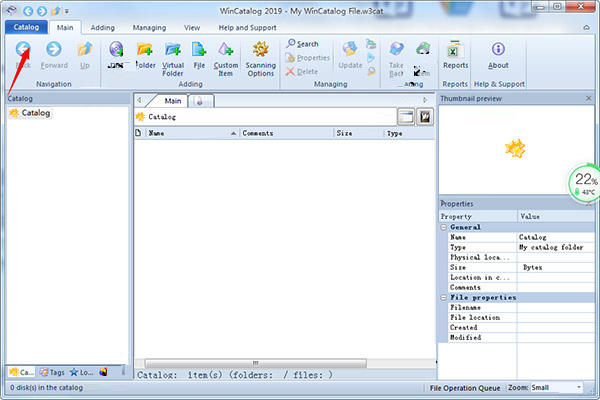This screenshot has width=600, height=400.
Task: Click the Scanning Options gear icon
Action: [261, 50]
